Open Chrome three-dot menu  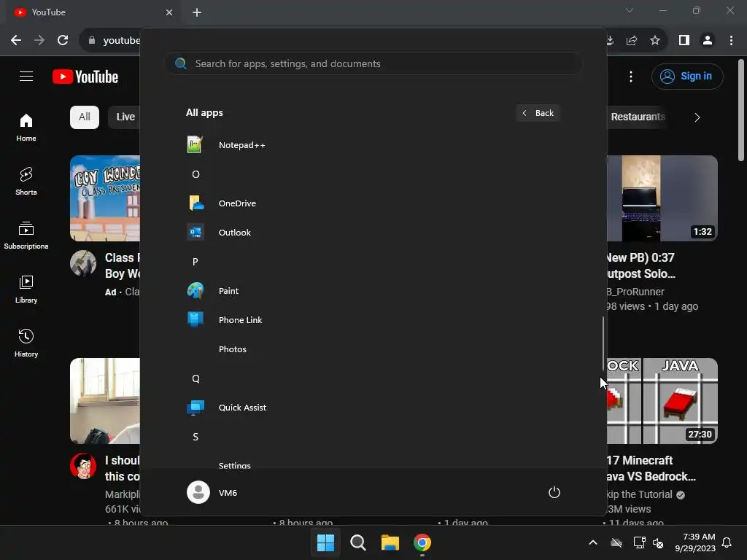(731, 41)
